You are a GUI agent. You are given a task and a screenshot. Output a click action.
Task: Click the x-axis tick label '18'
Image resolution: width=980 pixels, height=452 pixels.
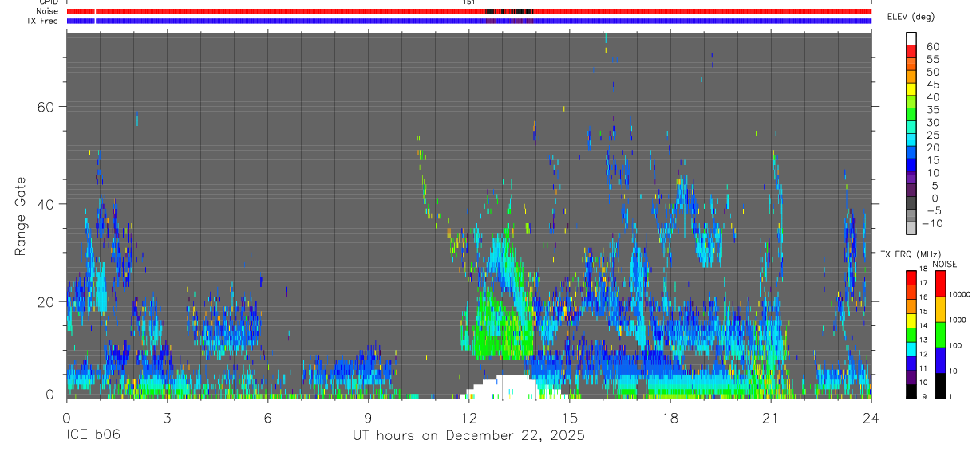pyautogui.click(x=670, y=417)
